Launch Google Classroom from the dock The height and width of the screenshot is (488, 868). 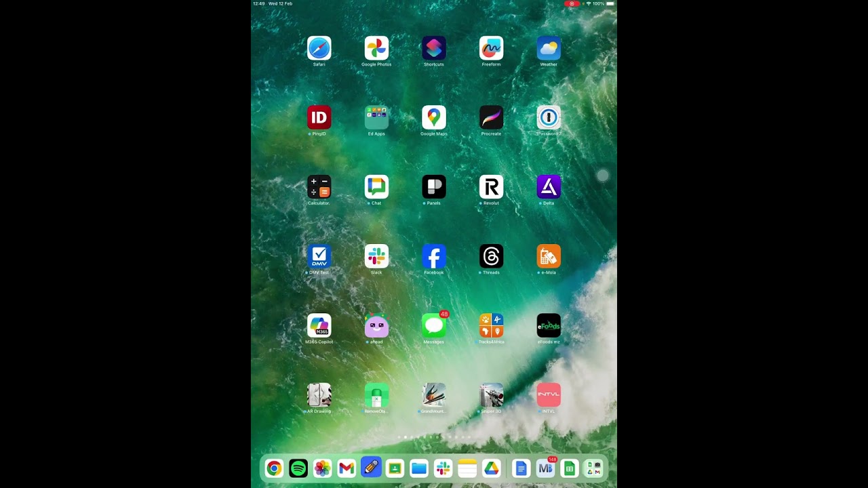(x=395, y=468)
